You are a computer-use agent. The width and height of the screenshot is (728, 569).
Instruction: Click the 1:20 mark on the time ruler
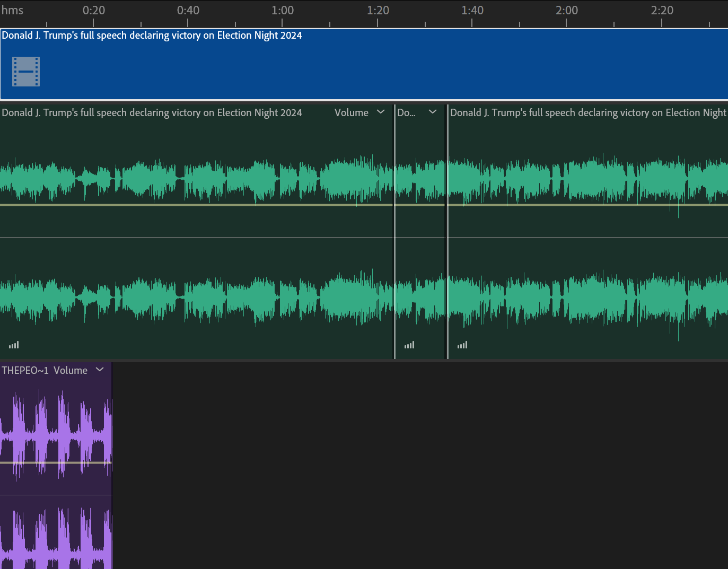[378, 11]
